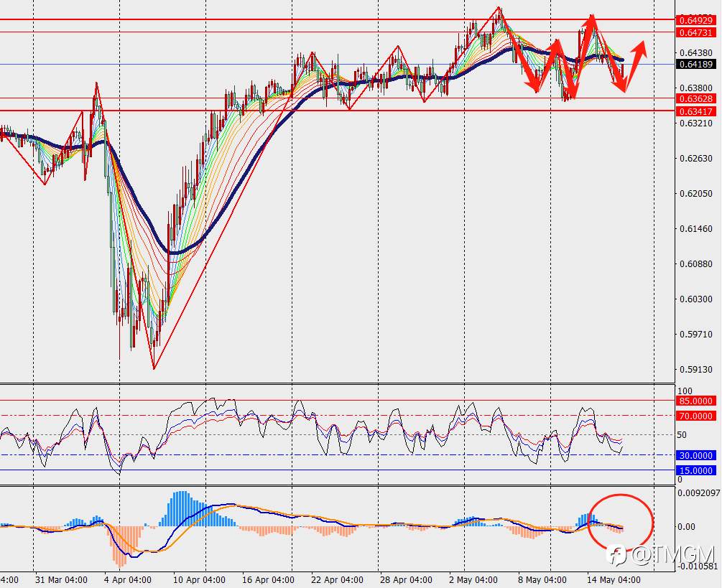
Task: Click the 0.64731 red price label
Action: coord(695,33)
